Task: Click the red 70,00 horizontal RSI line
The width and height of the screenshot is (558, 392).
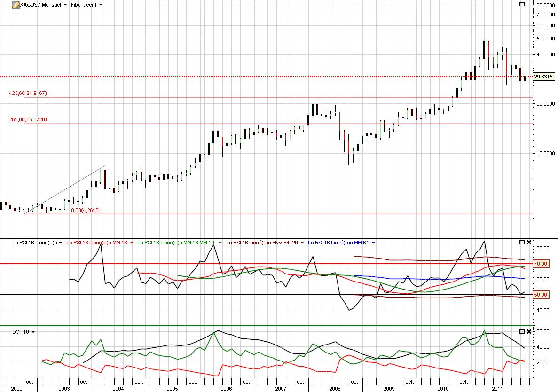Action: (266, 264)
